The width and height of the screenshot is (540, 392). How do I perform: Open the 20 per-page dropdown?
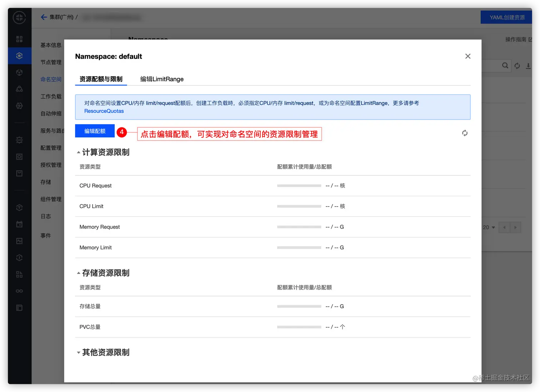pos(489,227)
